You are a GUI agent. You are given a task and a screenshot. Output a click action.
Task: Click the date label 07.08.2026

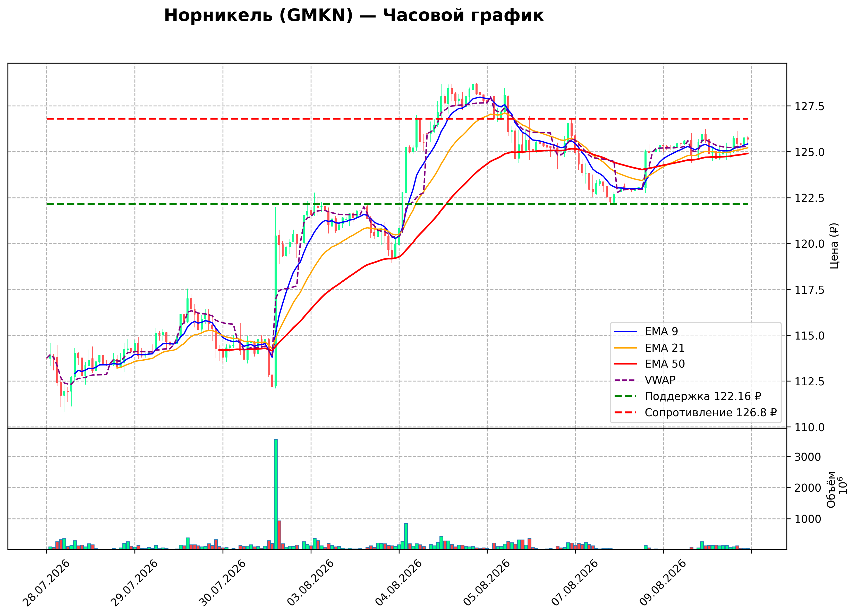575,583
